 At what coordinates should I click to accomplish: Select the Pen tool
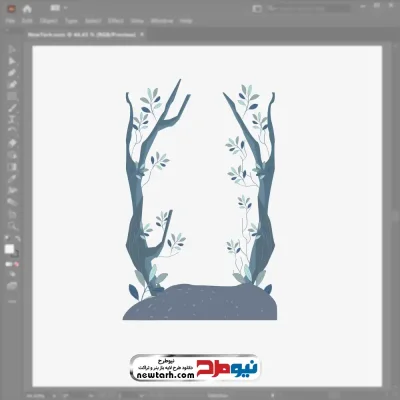(12, 73)
